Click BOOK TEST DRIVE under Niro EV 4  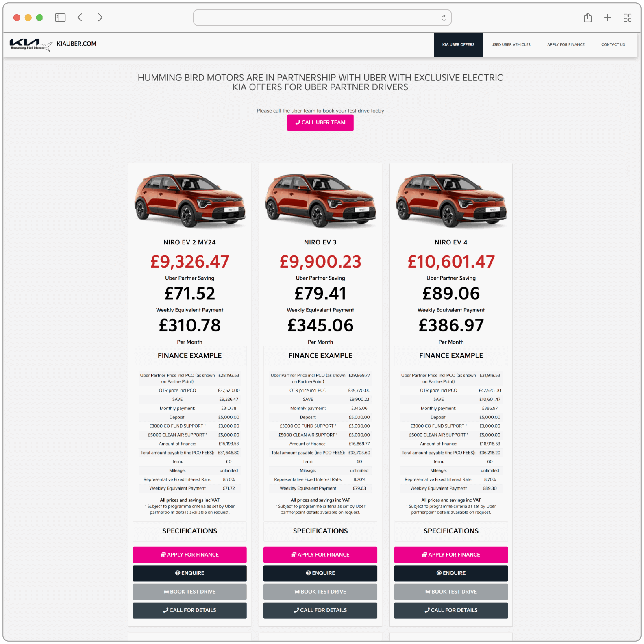point(451,592)
